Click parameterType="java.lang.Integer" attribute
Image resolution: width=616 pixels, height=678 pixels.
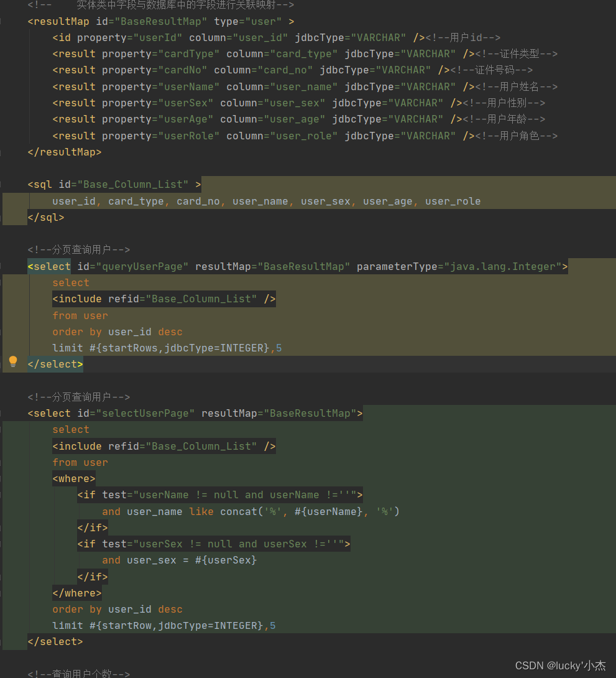459,267
